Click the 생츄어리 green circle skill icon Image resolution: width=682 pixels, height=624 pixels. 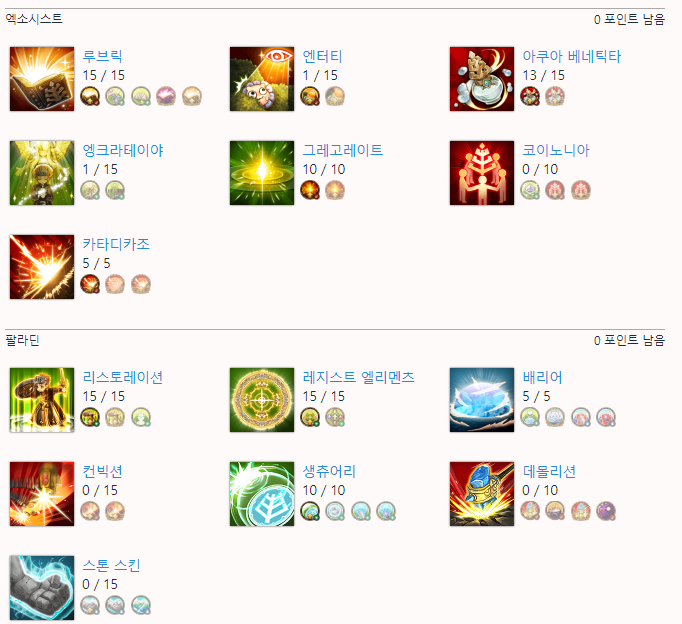[x=262, y=494]
